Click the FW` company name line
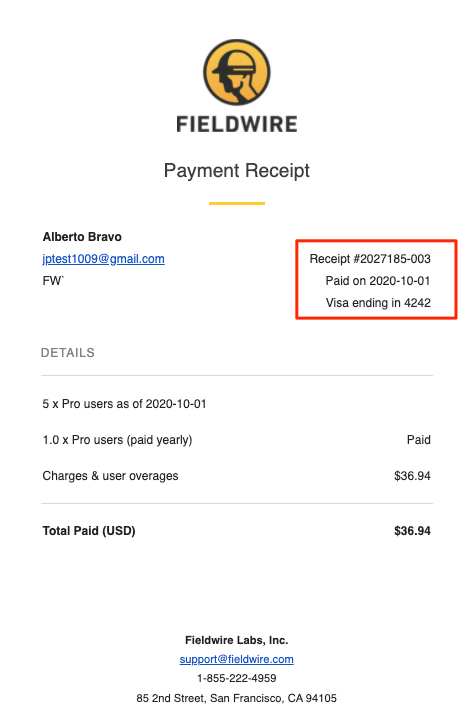469x711 pixels. click(53, 281)
